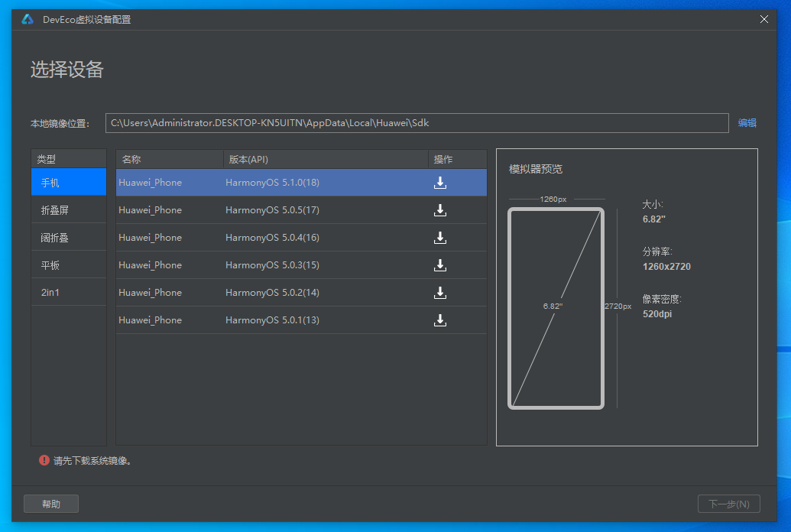Click the DevEco logo in title bar
Viewport: 791px width, 532px height.
[x=28, y=19]
